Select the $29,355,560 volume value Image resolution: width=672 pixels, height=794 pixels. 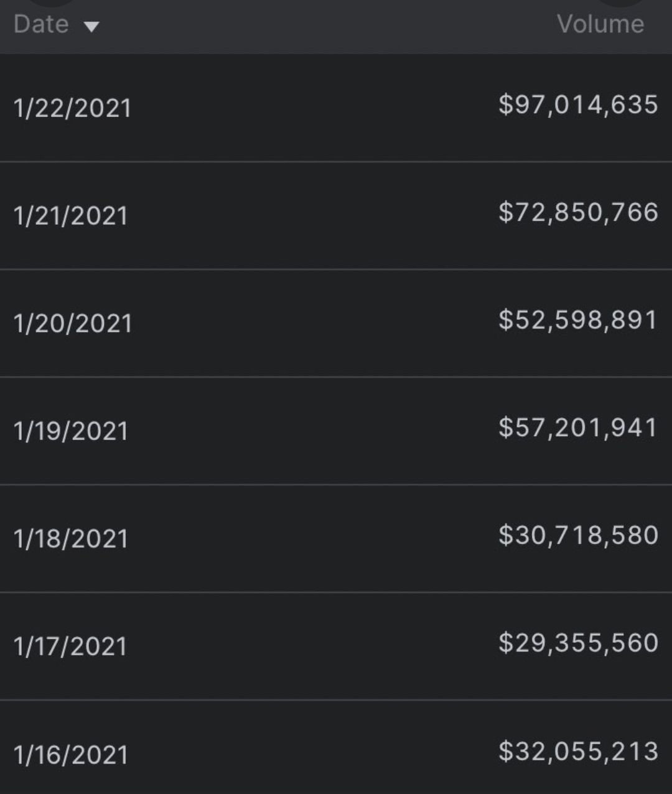click(x=578, y=643)
